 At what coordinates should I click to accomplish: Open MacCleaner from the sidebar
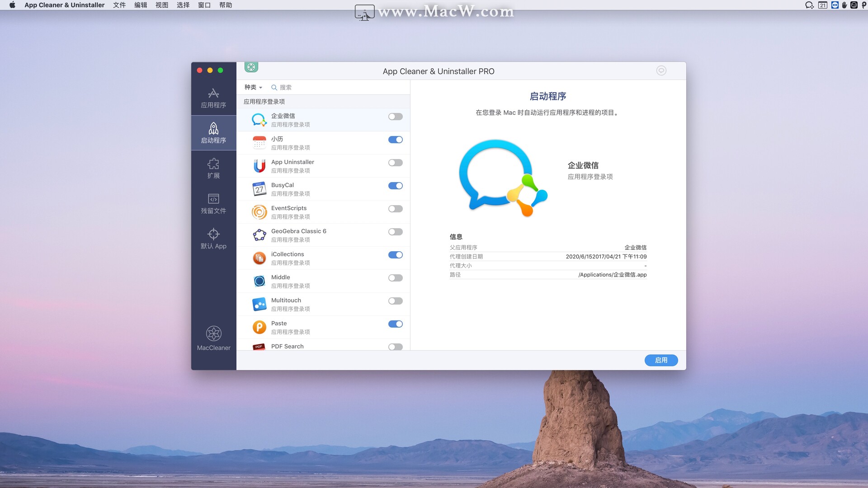pos(213,338)
